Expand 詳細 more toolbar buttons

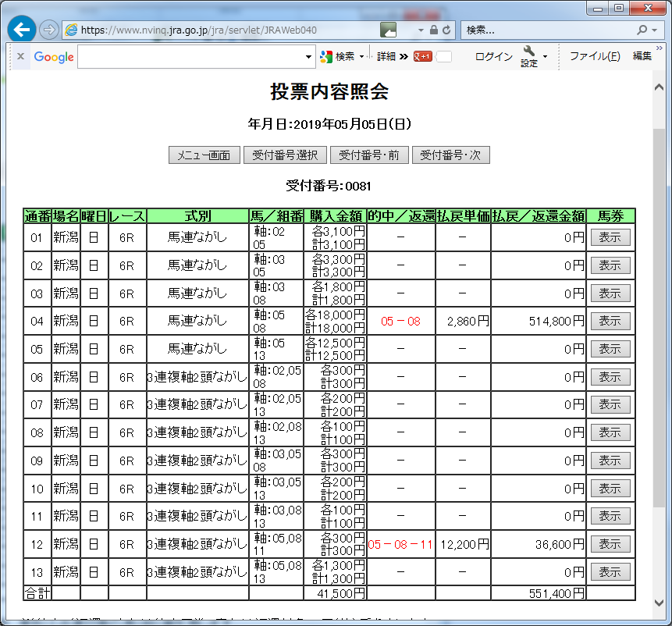(392, 56)
